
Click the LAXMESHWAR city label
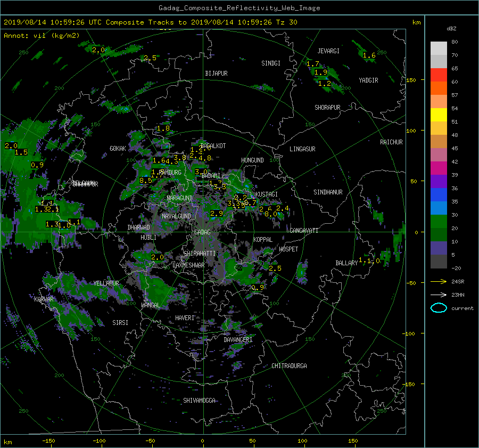[x=189, y=265]
